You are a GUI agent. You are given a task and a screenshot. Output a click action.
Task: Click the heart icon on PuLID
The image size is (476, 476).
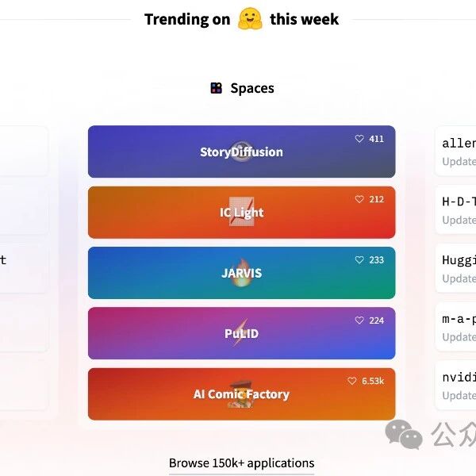tap(359, 321)
